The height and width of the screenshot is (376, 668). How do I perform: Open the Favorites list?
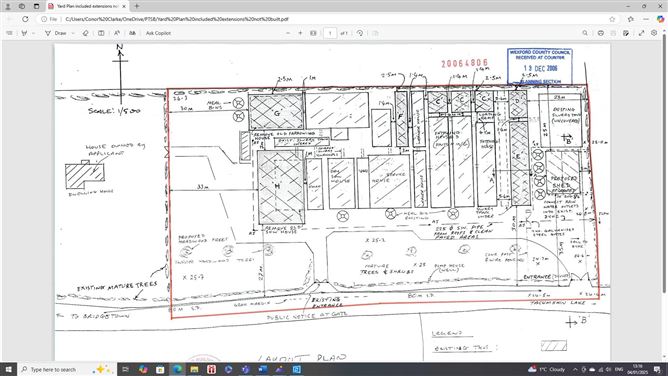(x=631, y=19)
